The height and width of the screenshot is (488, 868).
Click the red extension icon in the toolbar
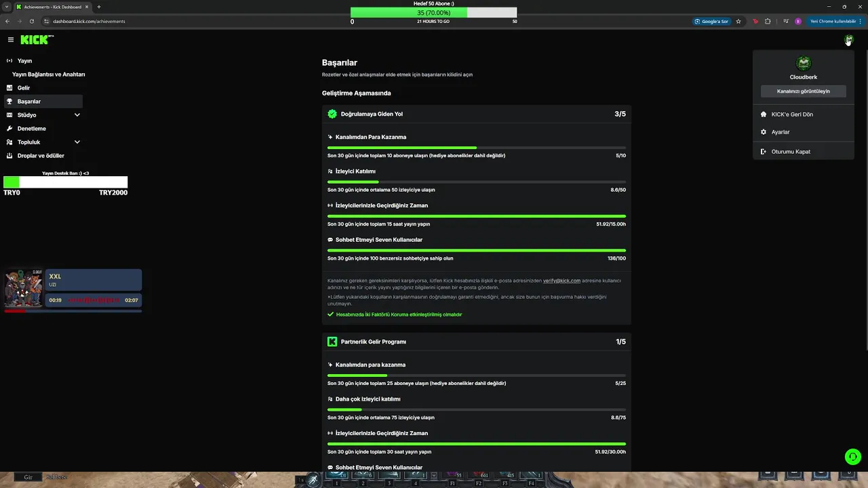coord(755,21)
